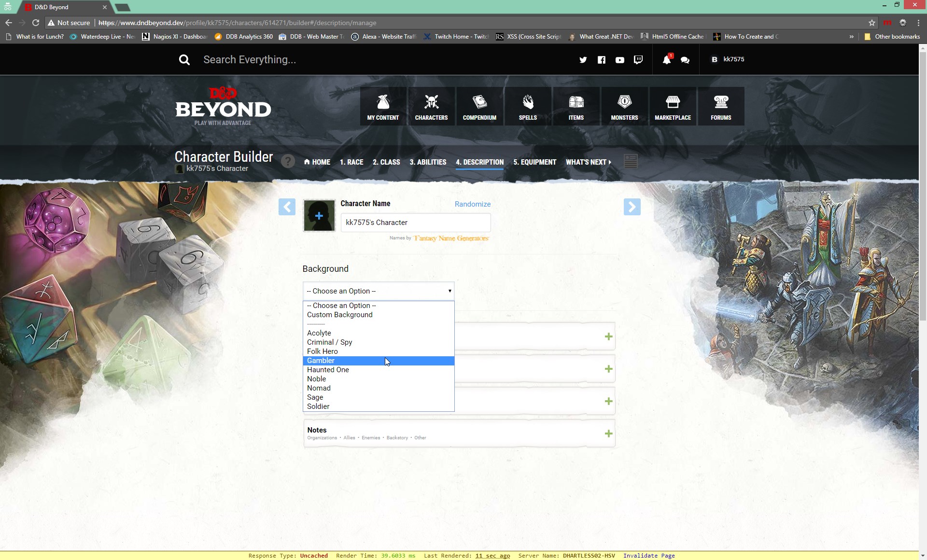
Task: Reload the browser page
Action: (36, 23)
